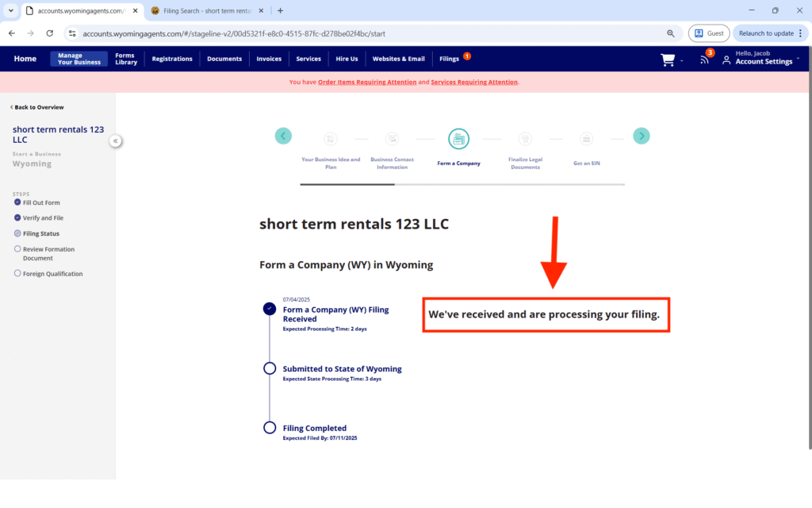
Task: Click the step progress bar
Action: tap(462, 184)
